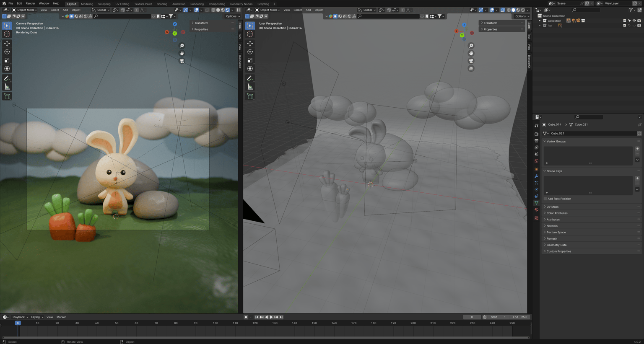Uncheck the Collection exclude-from-view-layer checkbox
The height and width of the screenshot is (344, 644).
[x=624, y=21]
